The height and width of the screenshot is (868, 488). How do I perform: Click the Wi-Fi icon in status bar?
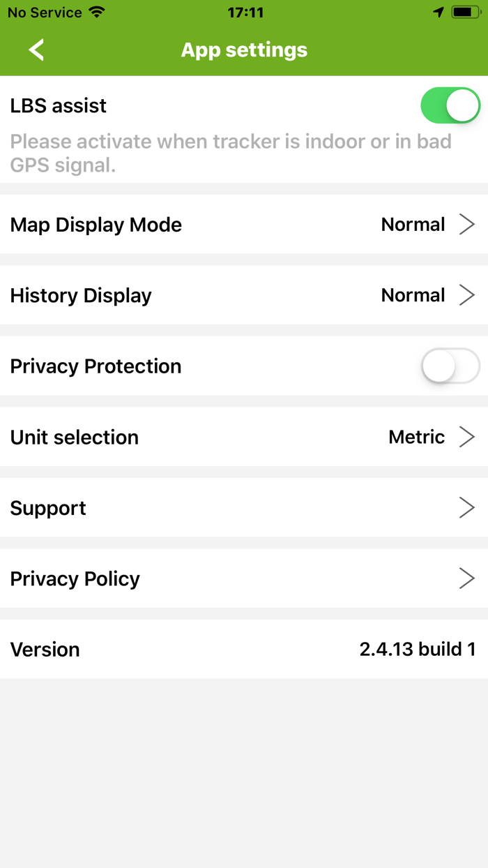[x=94, y=12]
